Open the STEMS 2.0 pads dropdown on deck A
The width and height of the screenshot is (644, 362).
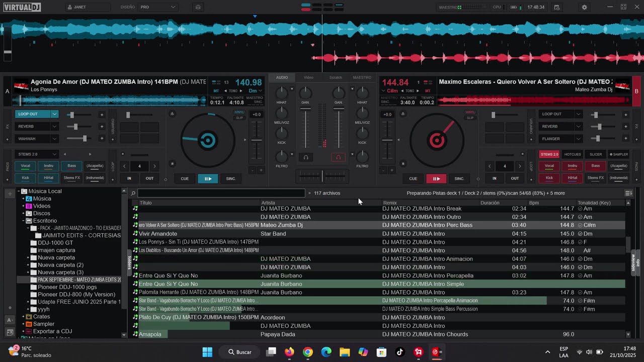click(37, 154)
